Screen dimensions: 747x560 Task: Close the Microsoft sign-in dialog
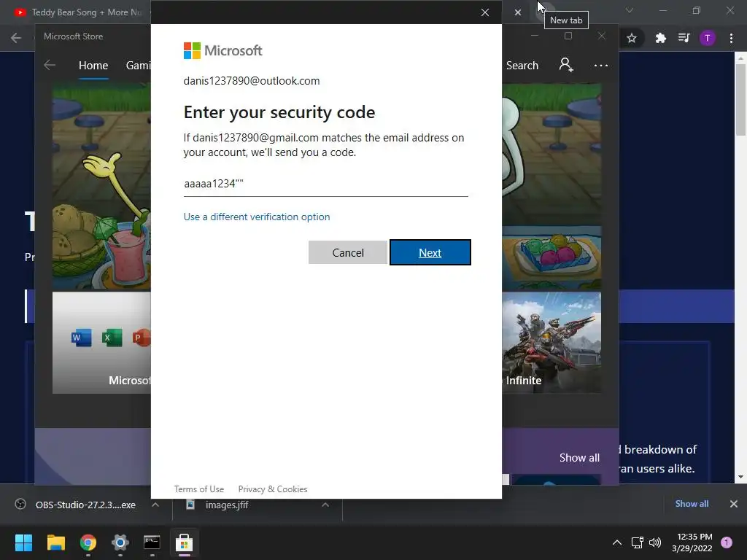click(x=485, y=12)
